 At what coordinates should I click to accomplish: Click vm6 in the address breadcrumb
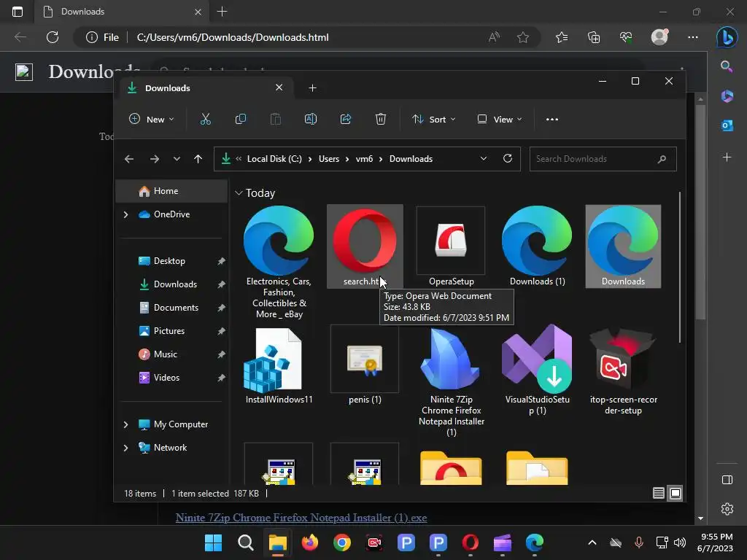pyautogui.click(x=364, y=159)
